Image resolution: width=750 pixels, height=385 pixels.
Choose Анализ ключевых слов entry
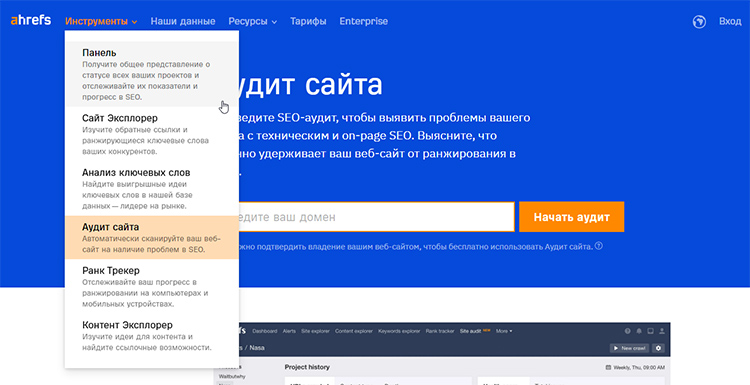(152, 188)
